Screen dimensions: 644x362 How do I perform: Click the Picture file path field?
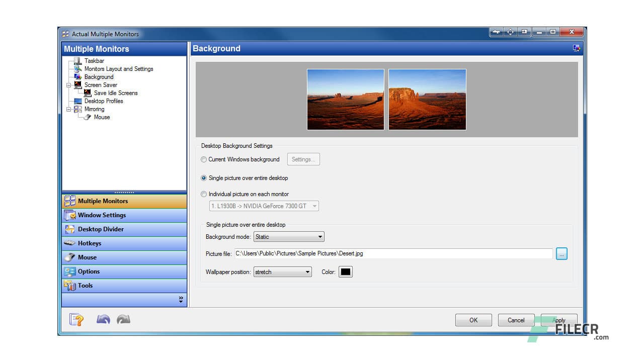(393, 254)
